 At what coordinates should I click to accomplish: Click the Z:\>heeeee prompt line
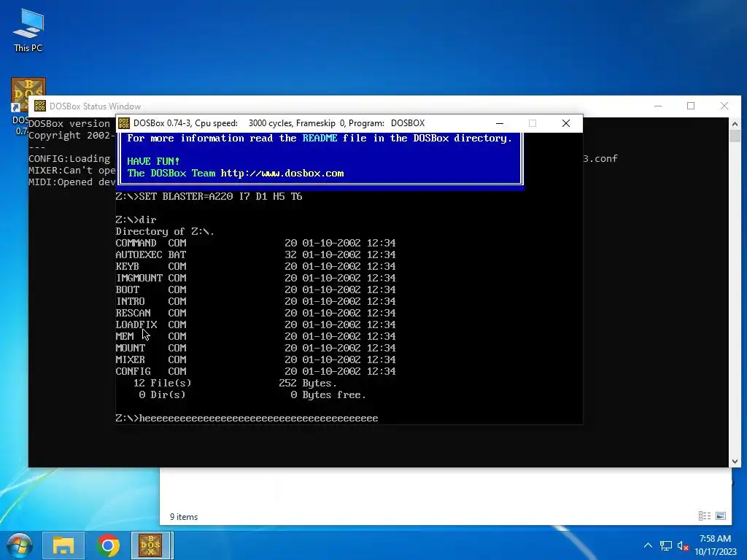[247, 418]
